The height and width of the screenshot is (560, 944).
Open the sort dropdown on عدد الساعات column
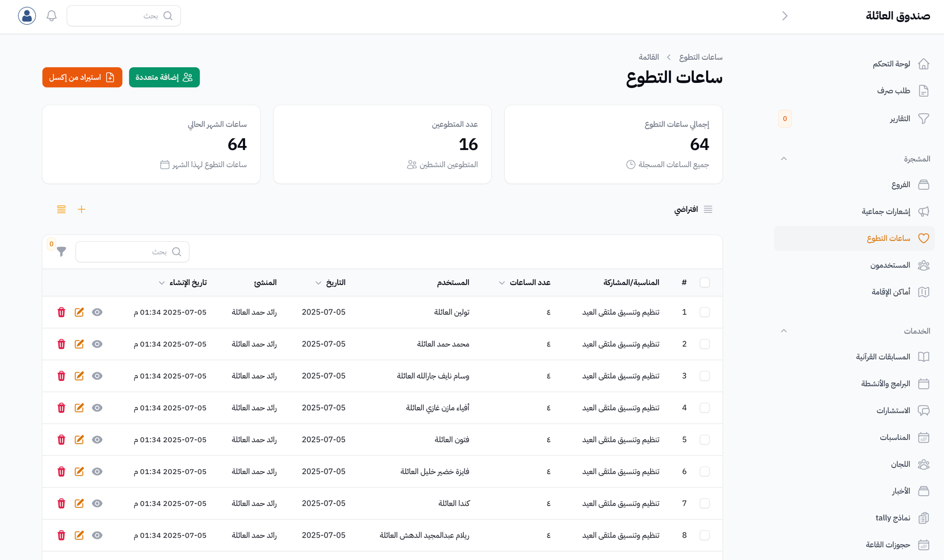[502, 283]
